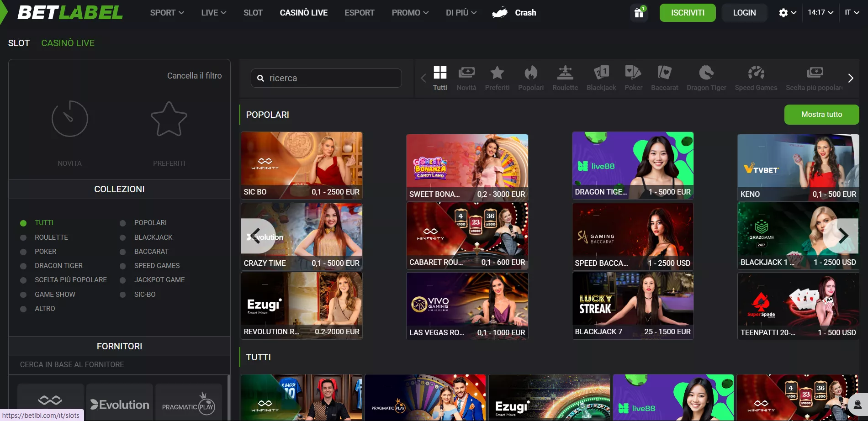Select the Blackjack category icon
Viewport: 868px width, 421px height.
(x=601, y=78)
